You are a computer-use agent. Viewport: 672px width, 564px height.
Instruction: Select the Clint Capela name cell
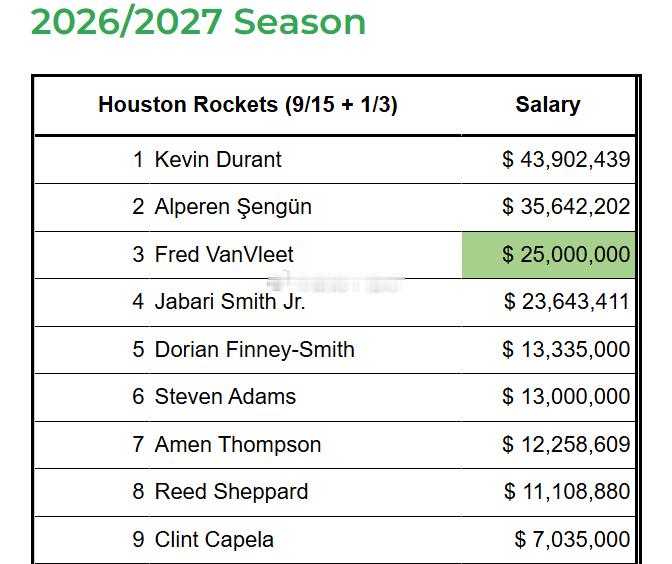214,540
